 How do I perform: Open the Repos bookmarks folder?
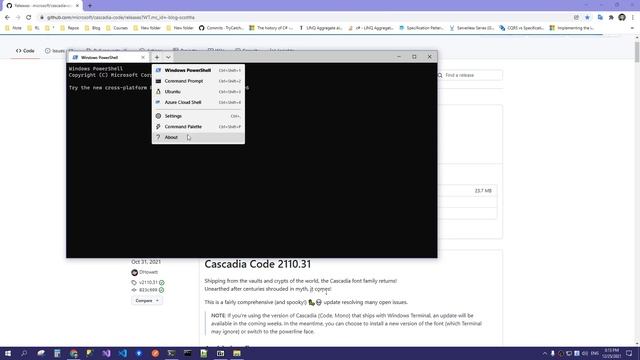pos(70,28)
